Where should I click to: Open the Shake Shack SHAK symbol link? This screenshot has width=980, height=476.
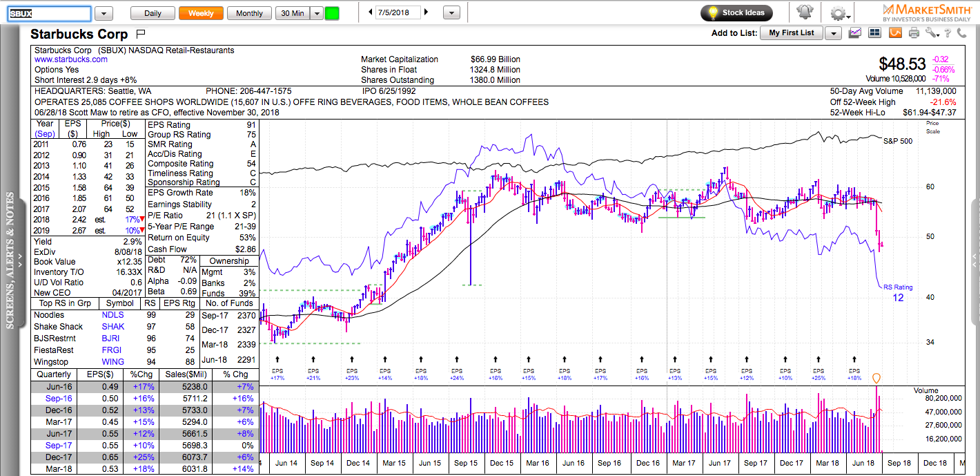(113, 327)
